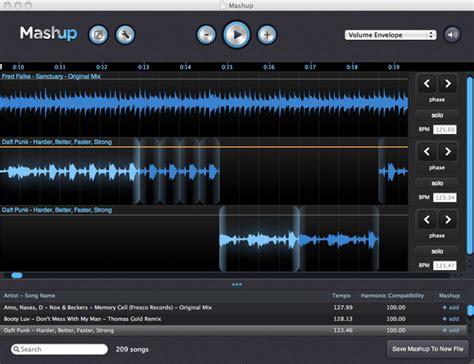Add Memory Cell song to mashup

click(450, 307)
